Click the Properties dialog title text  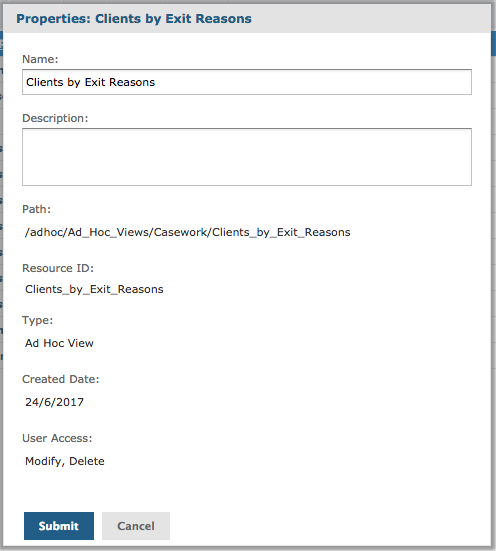pyautogui.click(x=134, y=19)
